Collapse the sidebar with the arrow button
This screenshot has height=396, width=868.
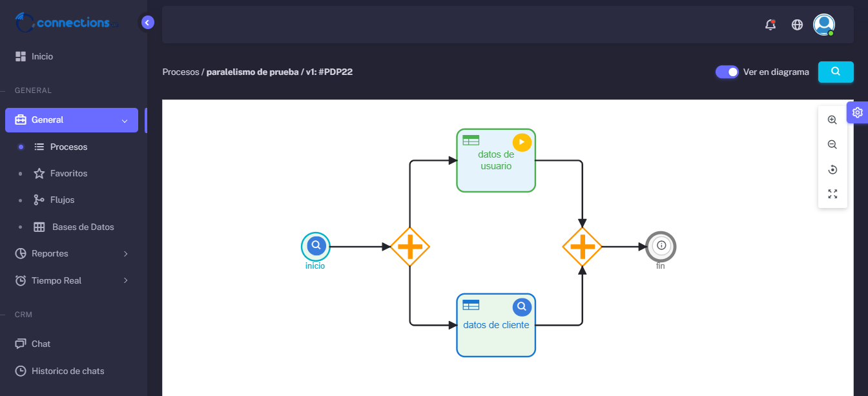tap(147, 23)
